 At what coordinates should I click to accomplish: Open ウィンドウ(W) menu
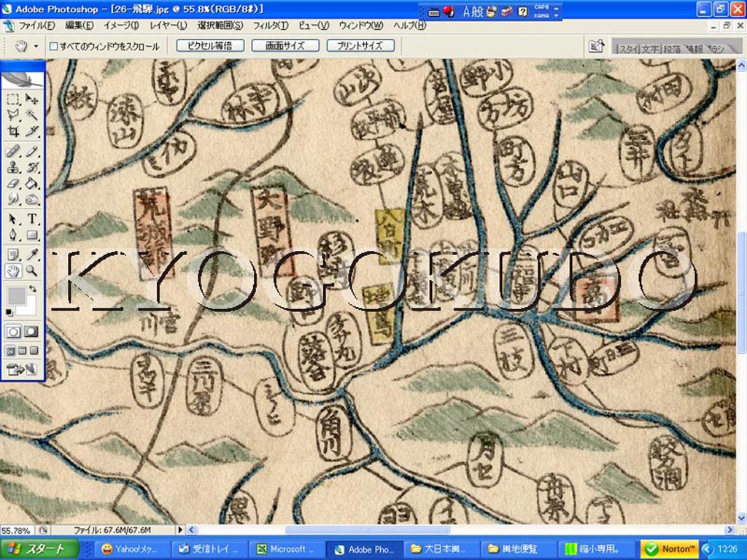click(x=361, y=26)
